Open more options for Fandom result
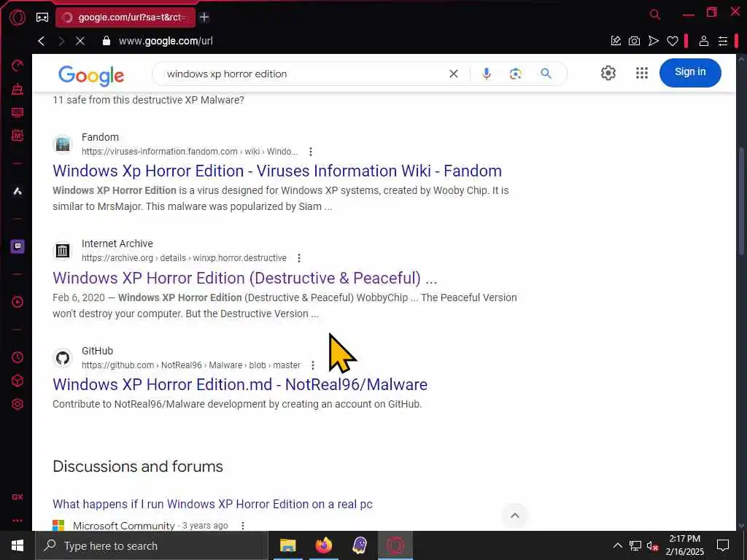The image size is (747, 560). point(311,152)
